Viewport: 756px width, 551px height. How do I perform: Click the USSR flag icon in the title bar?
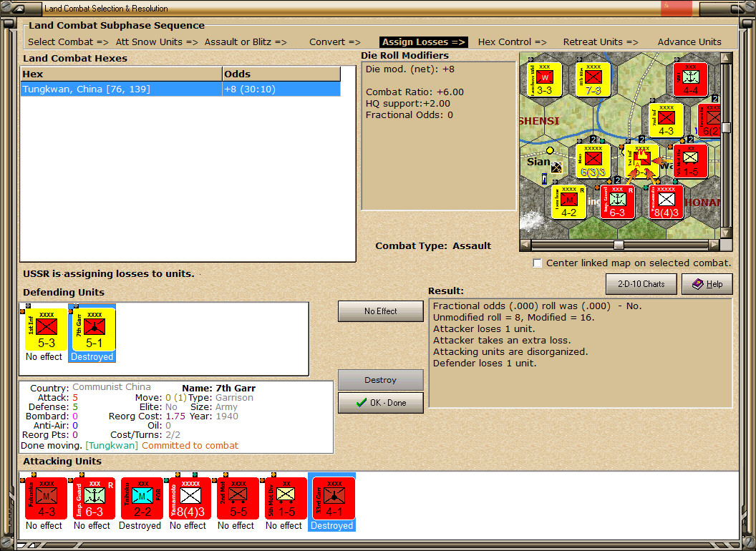pyautogui.click(x=676, y=8)
